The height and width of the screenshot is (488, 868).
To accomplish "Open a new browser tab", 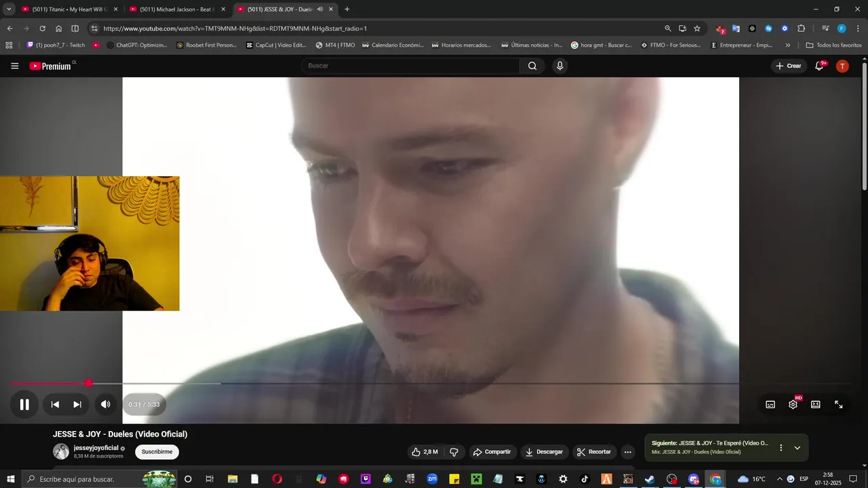I will [347, 9].
